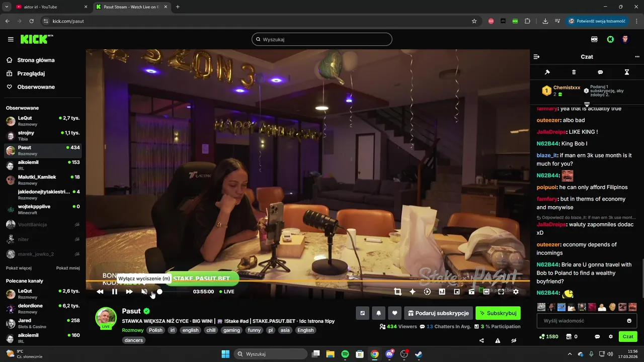Click the green K icon in Kick header
The height and width of the screenshot is (362, 644).
click(x=610, y=39)
